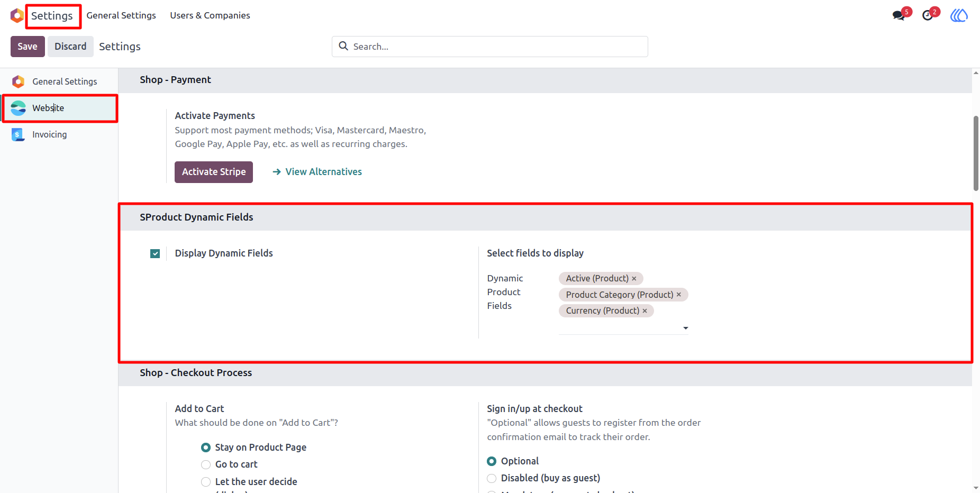This screenshot has width=980, height=493.
Task: Open General Settings top menu
Action: pyautogui.click(x=121, y=15)
